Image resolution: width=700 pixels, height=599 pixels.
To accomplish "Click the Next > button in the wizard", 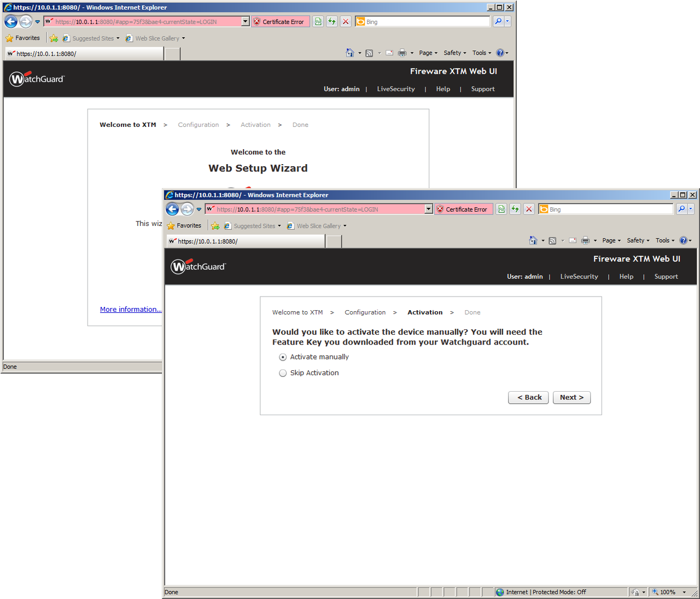I will 571,398.
